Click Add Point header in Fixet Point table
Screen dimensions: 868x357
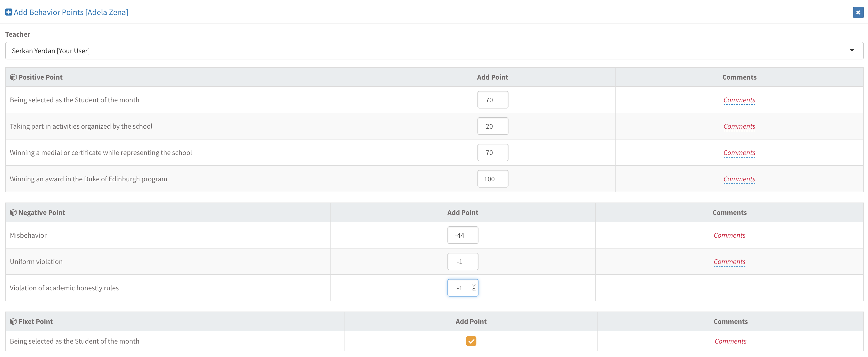click(471, 322)
